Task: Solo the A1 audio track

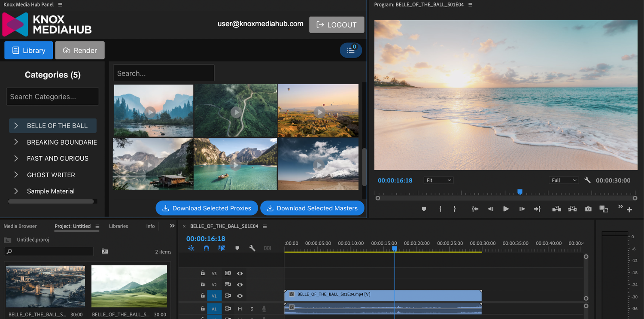Action: [252, 309]
